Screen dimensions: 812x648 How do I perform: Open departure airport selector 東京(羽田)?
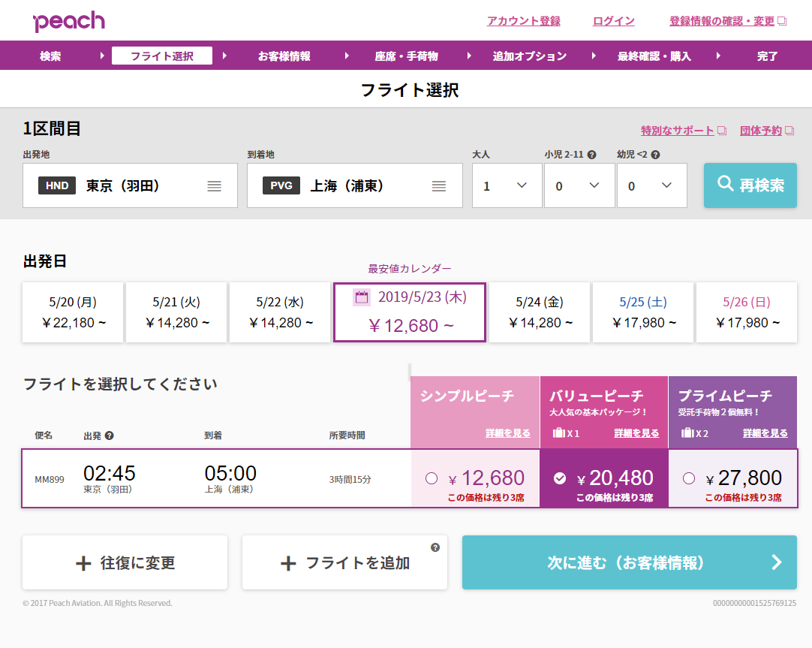click(130, 185)
